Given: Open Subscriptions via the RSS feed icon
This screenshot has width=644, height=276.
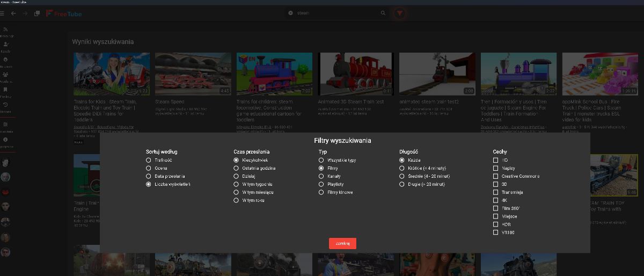Looking at the screenshot, I should click(5, 29).
